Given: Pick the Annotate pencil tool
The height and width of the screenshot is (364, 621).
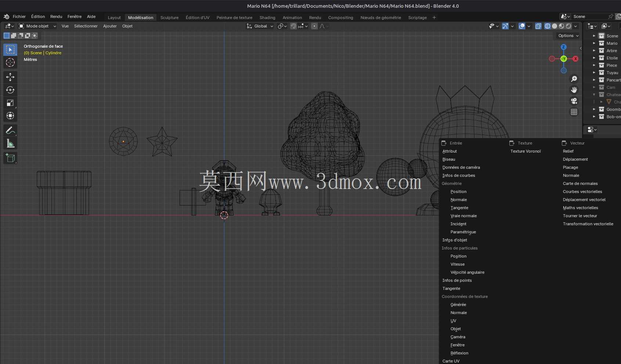Looking at the screenshot, I should (10, 131).
